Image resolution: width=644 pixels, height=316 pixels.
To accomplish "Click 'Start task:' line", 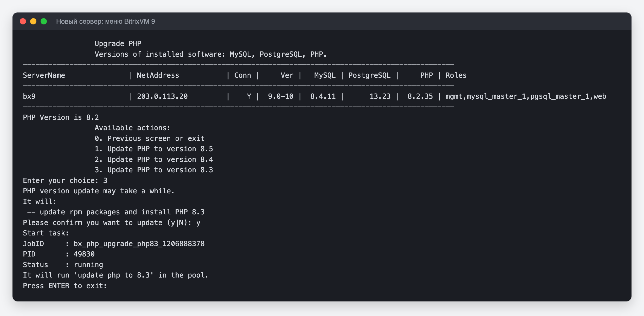I will pos(46,233).
